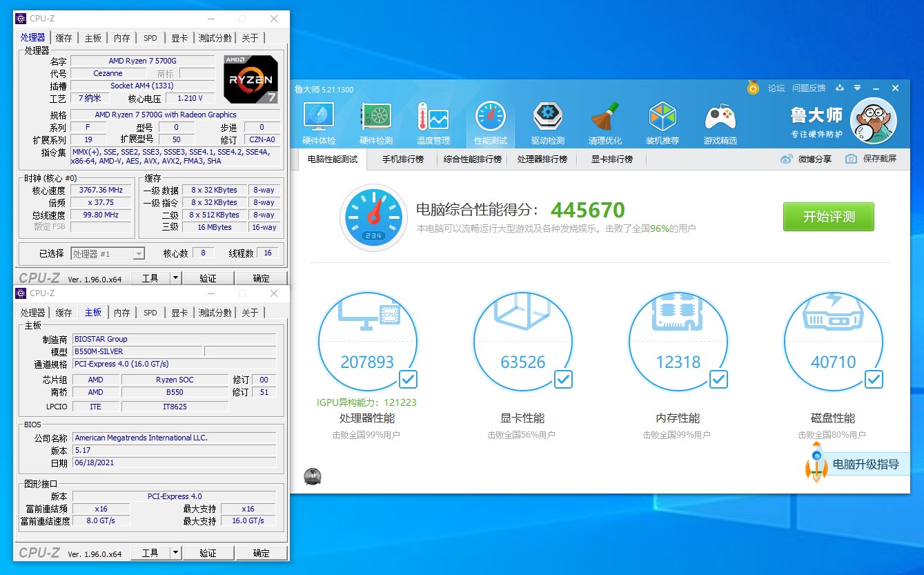924x575 pixels.
Task: Click 工具 button in top CPU-Z
Action: pos(150,278)
